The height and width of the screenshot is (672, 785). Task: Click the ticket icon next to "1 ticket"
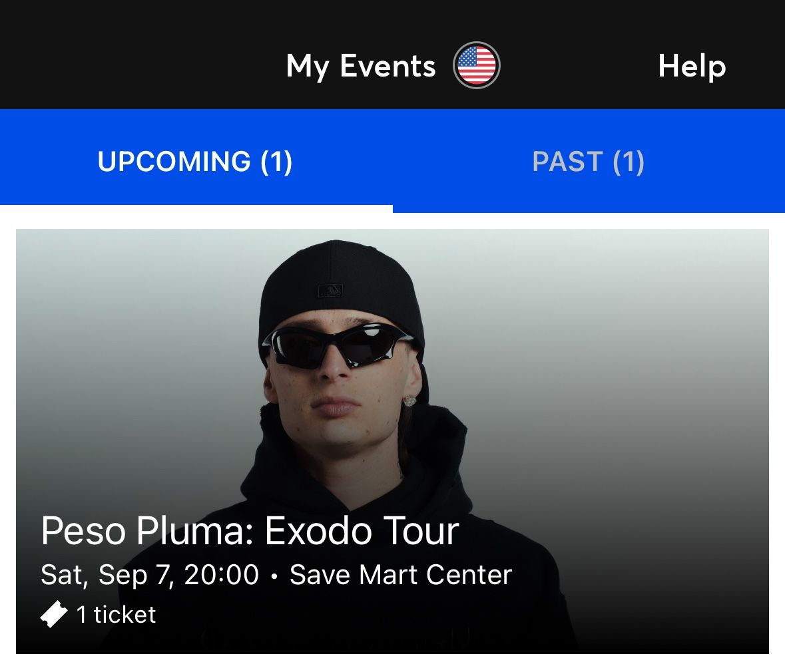tap(53, 613)
